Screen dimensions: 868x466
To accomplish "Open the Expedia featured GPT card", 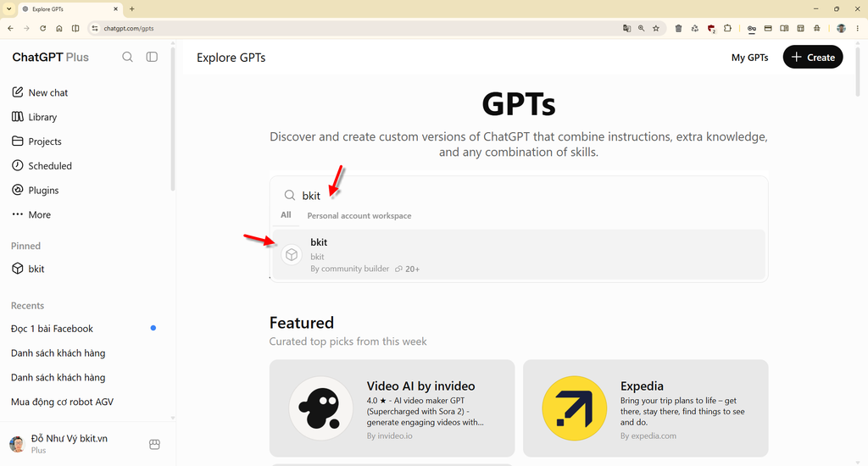I will [x=645, y=408].
